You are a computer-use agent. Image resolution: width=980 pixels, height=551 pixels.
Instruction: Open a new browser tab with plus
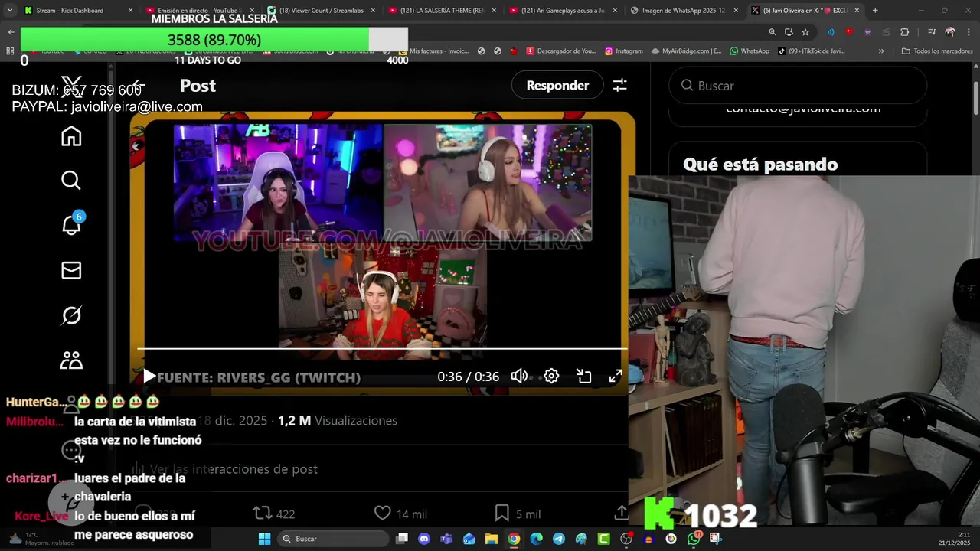coord(875,11)
